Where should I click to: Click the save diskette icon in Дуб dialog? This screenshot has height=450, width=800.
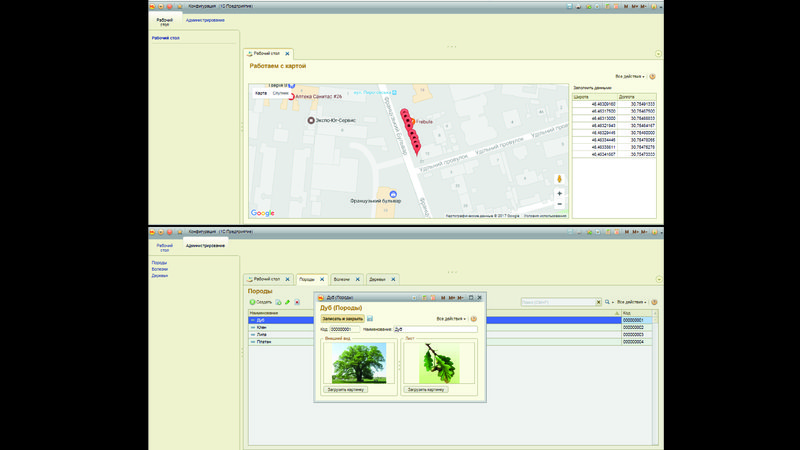tap(370, 318)
